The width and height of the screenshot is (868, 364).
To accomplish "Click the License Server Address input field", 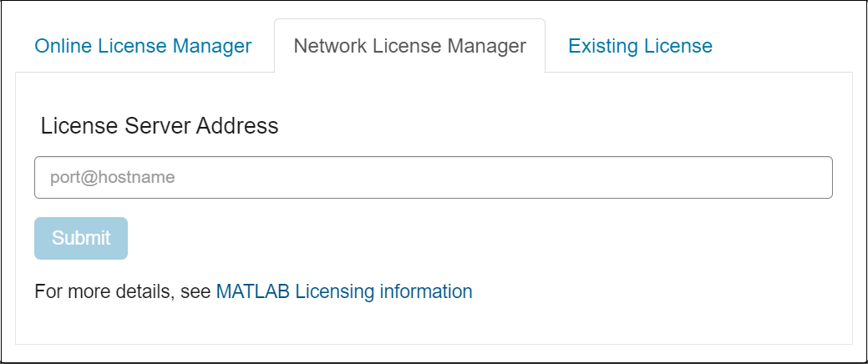I will pos(433,177).
